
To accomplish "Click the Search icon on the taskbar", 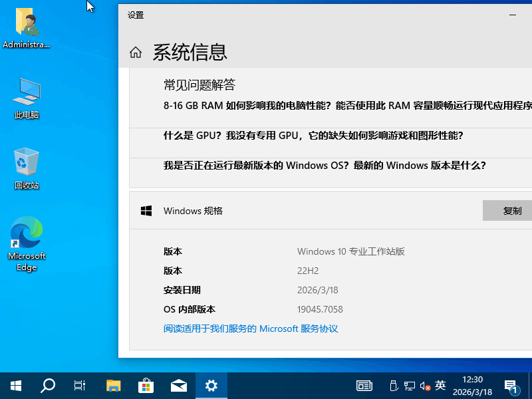I will click(47, 385).
